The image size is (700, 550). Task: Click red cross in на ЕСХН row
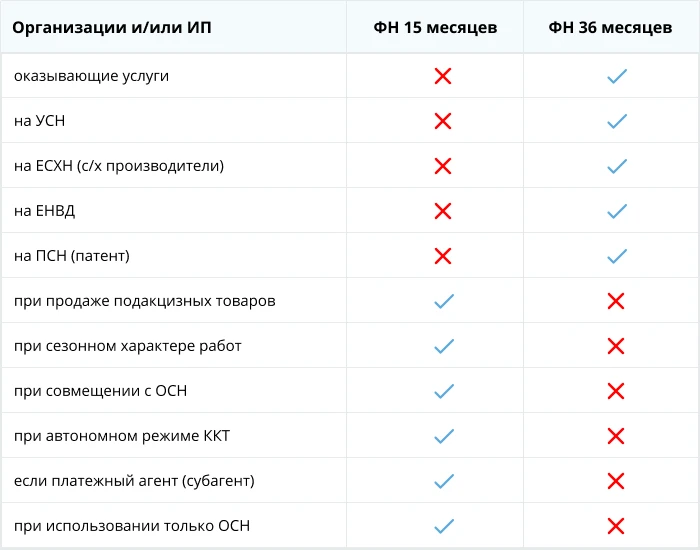click(443, 166)
